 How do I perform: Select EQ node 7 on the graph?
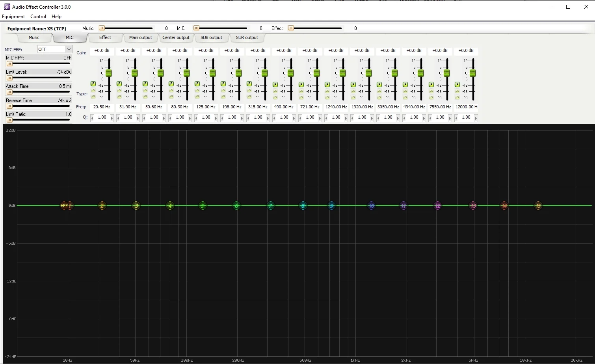point(270,206)
